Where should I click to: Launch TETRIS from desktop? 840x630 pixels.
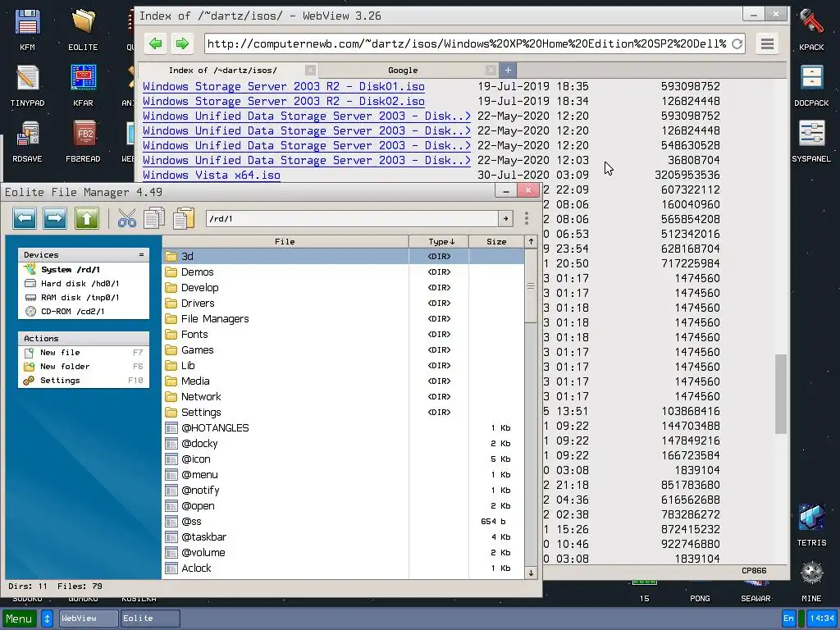(x=811, y=524)
